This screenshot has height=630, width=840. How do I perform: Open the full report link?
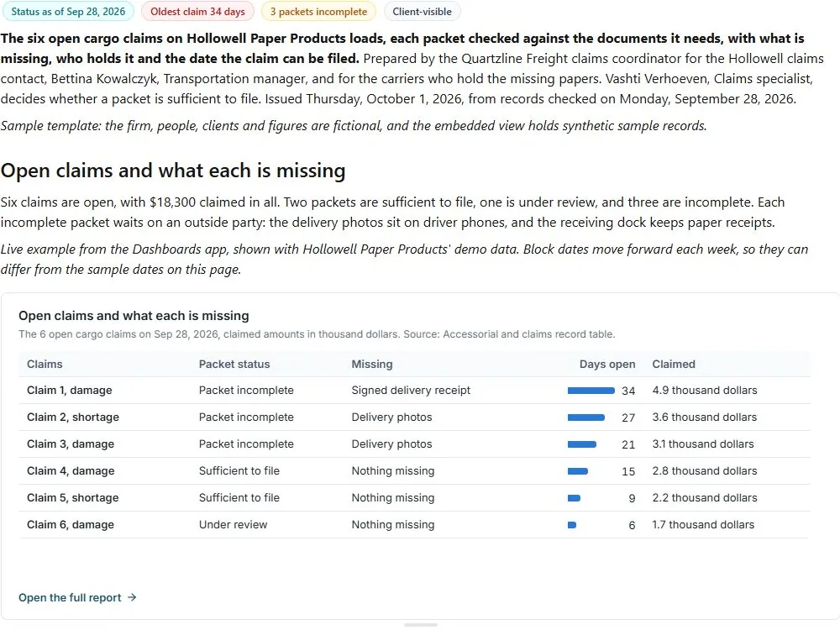pyautogui.click(x=77, y=597)
